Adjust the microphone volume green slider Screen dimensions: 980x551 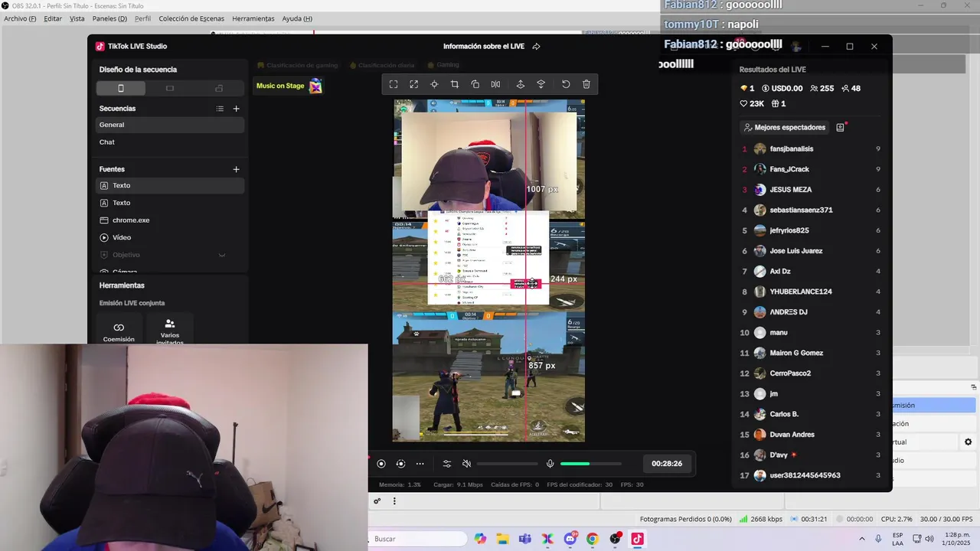[590, 464]
